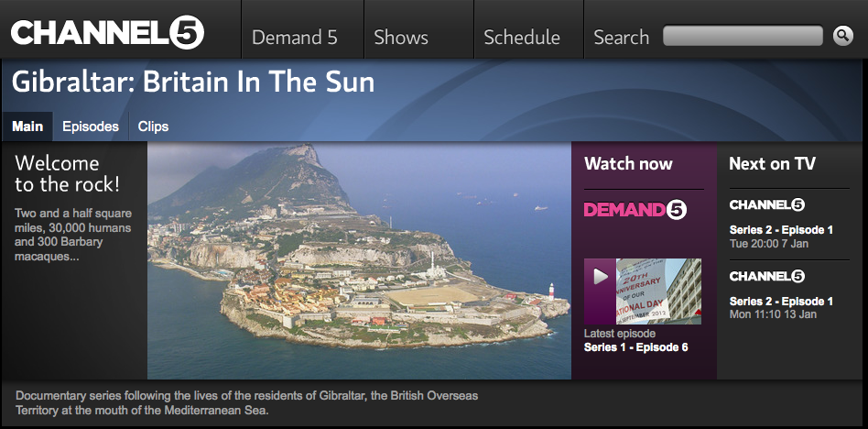The width and height of the screenshot is (868, 429).
Task: Switch to the Clips tab
Action: tap(153, 126)
